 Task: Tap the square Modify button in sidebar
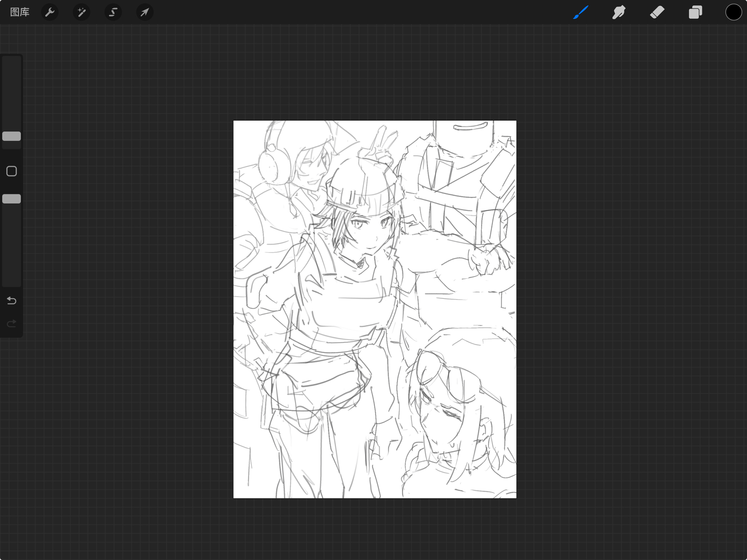coord(12,171)
